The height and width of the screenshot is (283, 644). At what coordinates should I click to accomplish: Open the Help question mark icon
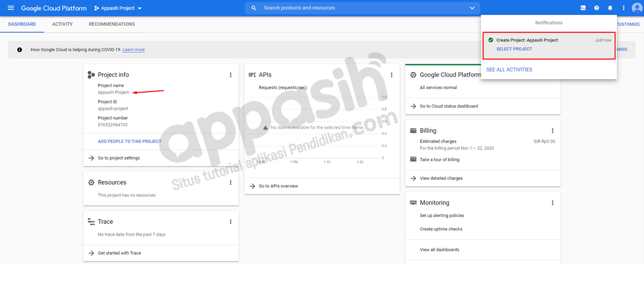[x=596, y=8]
